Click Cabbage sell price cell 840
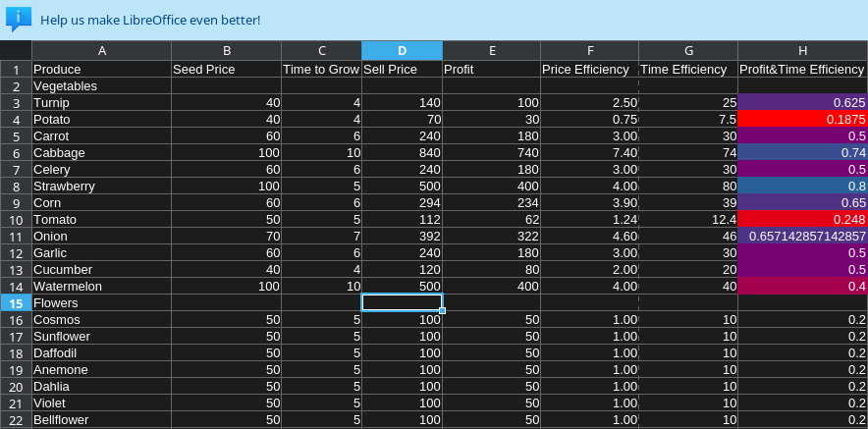This screenshot has height=429, width=868. [402, 153]
